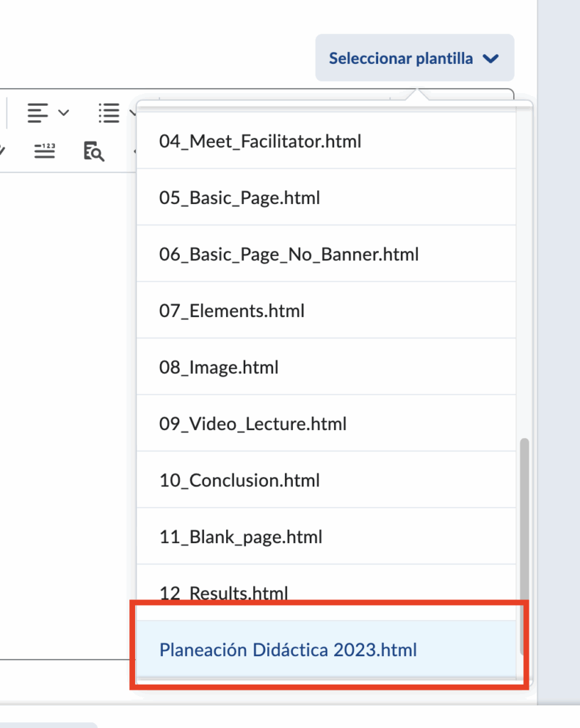Click the Seleccionar plantilla button

tap(401, 58)
